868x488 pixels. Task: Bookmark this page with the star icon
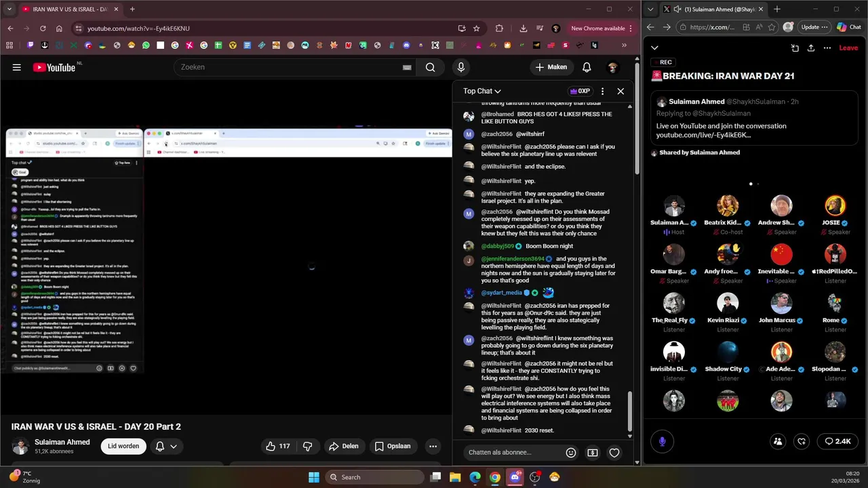(477, 28)
